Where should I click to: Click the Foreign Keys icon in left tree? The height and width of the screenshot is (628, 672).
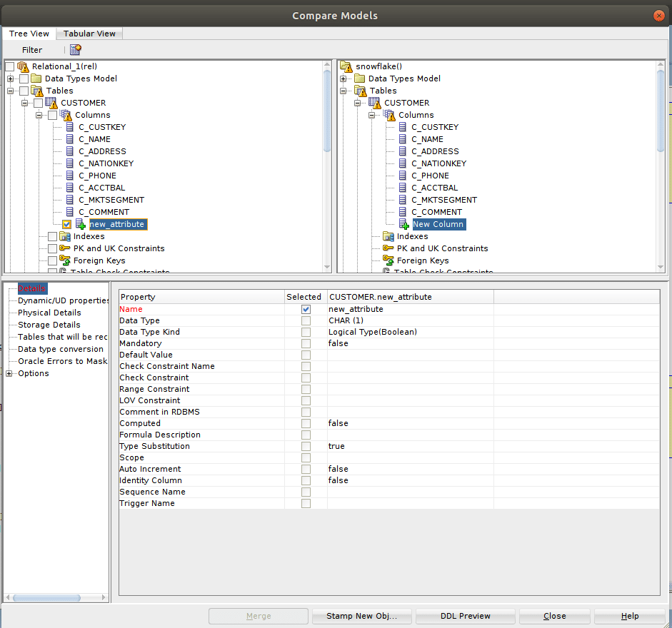point(65,260)
